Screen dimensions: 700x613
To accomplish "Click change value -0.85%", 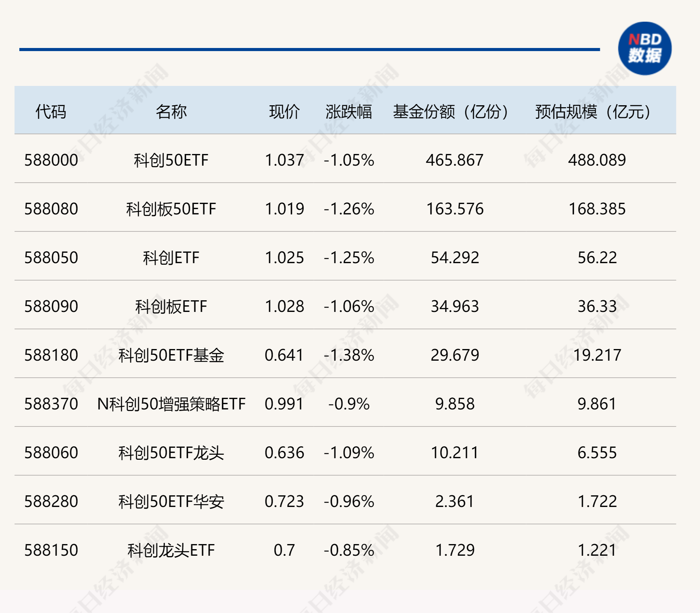I will [349, 550].
